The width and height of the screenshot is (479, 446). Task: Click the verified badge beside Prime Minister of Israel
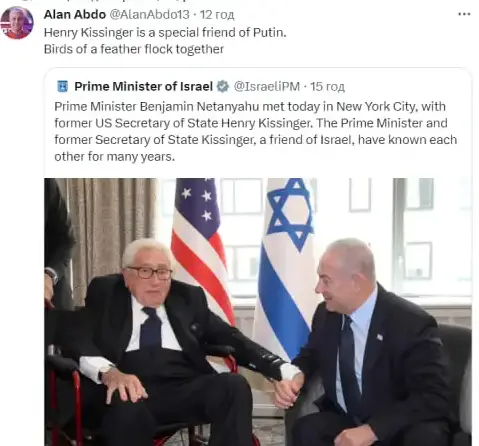tap(223, 86)
